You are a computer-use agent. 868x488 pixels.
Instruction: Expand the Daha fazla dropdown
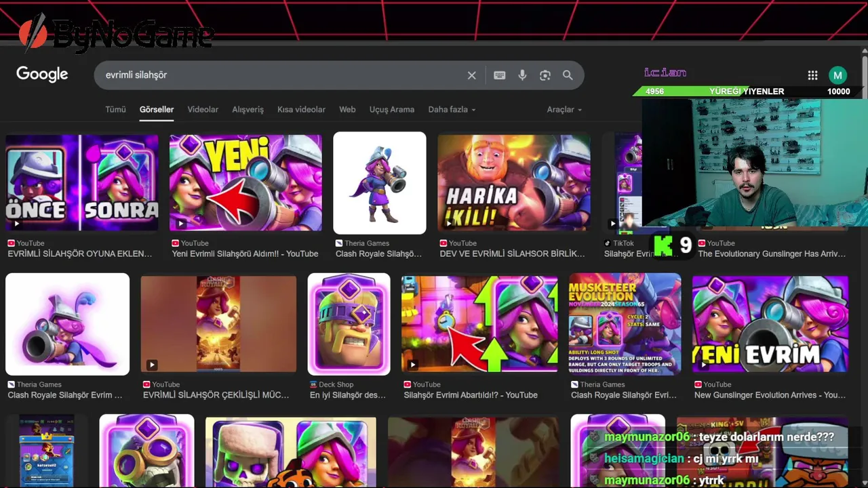(x=452, y=109)
